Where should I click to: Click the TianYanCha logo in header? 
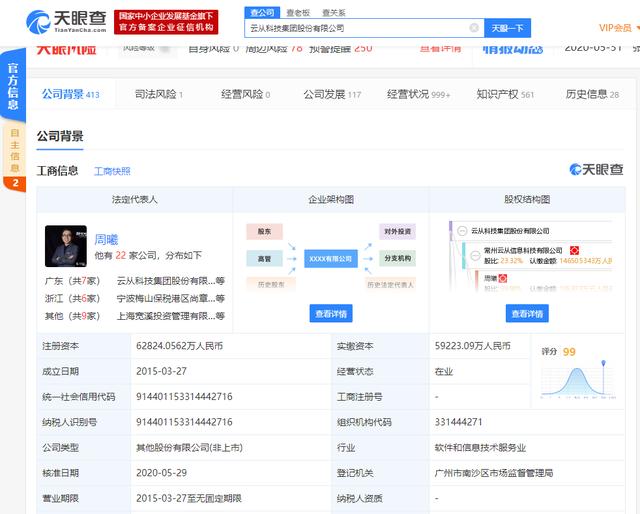coord(66,22)
